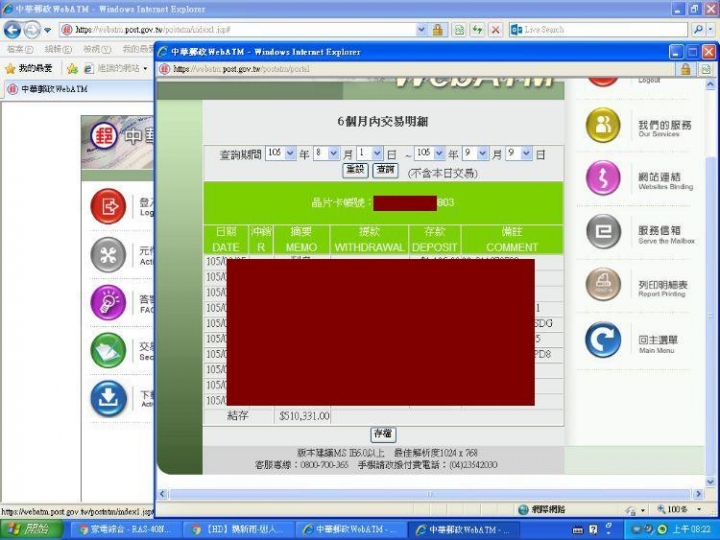
Task: Click the 摘要 MEMO column header
Action: click(x=301, y=239)
